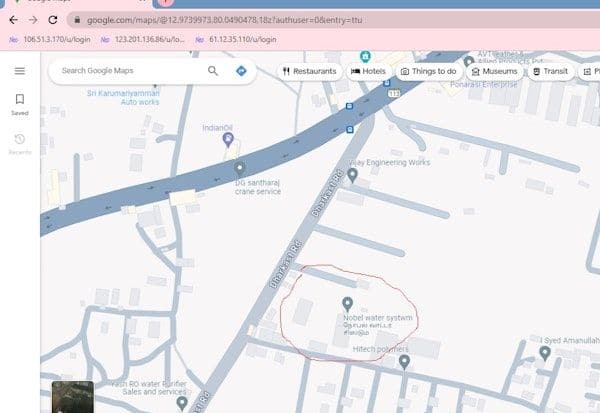Filter map by Restaurants
This screenshot has width=600, height=413.
[309, 72]
